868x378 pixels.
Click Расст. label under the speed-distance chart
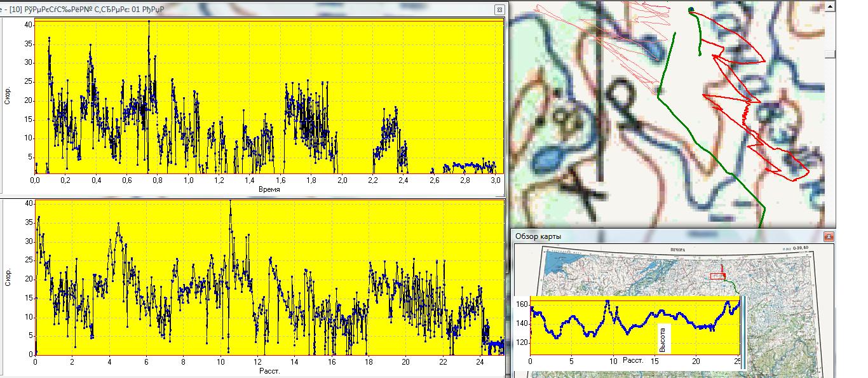[x=269, y=370]
